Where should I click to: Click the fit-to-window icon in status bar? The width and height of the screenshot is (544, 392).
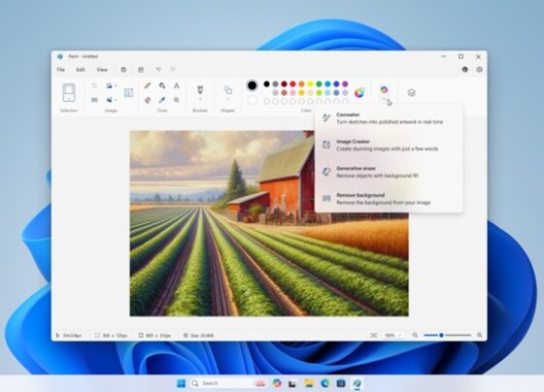(373, 335)
